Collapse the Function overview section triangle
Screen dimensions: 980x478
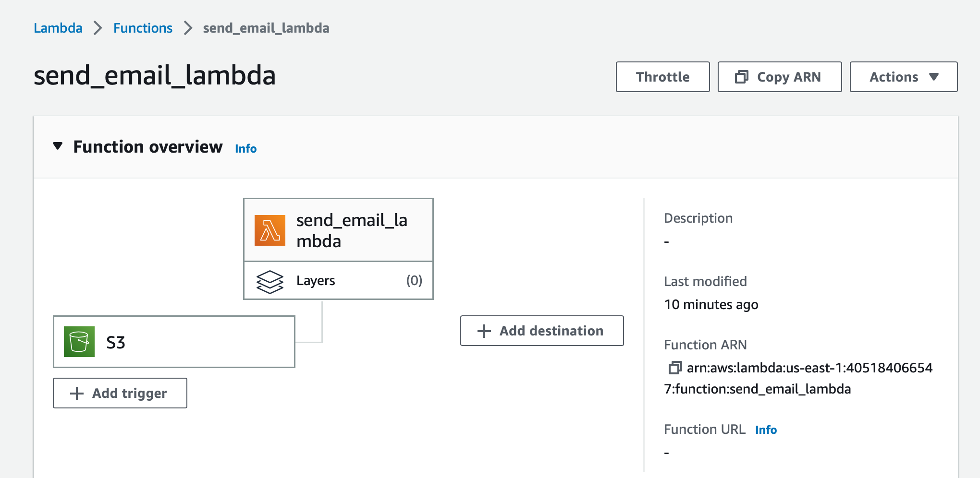(58, 146)
